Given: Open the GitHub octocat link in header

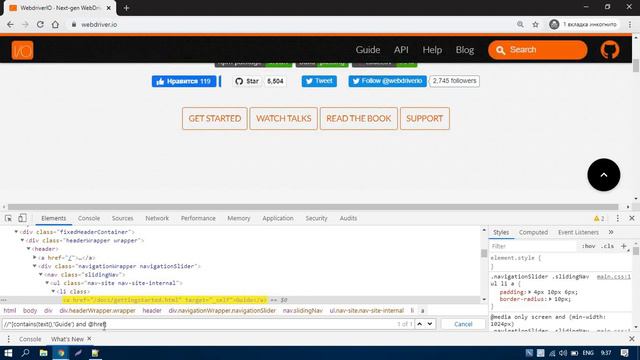Looking at the screenshot, I should coord(610,50).
